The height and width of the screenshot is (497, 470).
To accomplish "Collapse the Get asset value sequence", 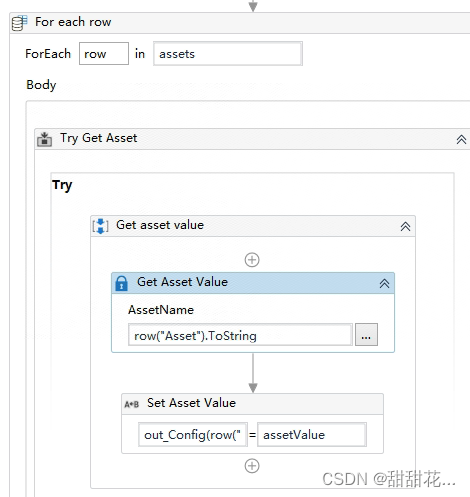I will (405, 227).
